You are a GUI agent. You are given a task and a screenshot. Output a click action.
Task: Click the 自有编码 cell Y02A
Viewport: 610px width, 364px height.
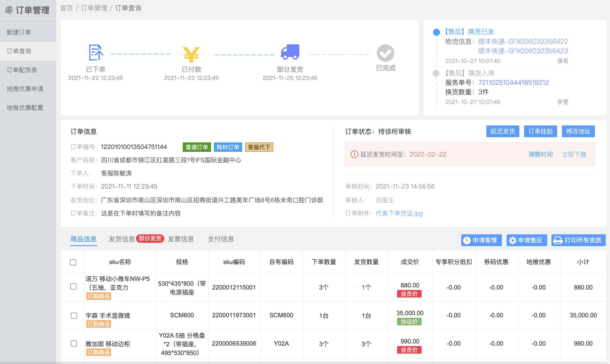[x=281, y=344]
